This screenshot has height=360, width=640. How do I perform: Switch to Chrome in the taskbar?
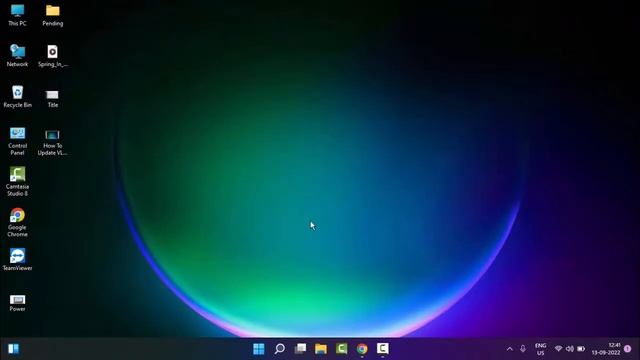click(x=362, y=349)
